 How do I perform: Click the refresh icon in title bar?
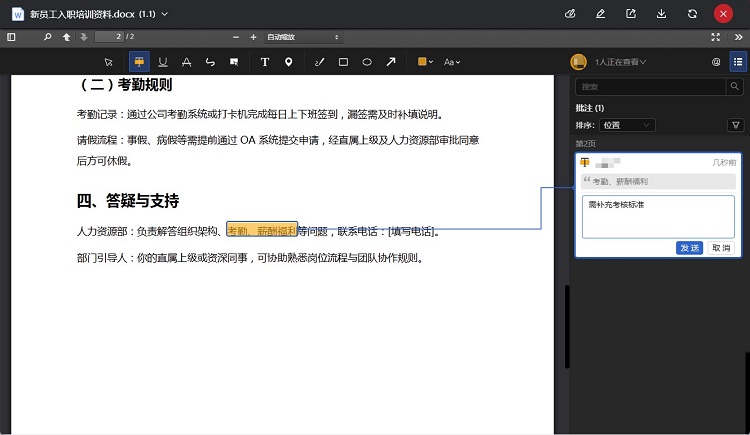692,14
